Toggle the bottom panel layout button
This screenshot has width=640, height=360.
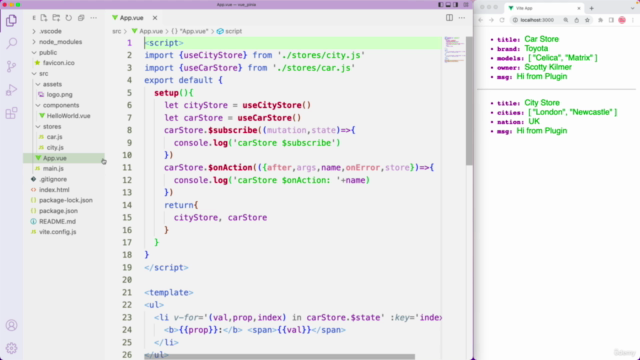448,5
